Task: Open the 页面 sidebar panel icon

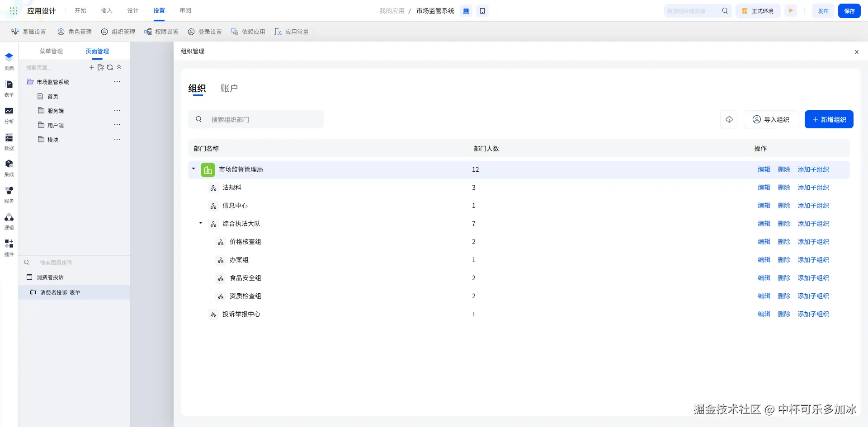Action: coord(9,61)
